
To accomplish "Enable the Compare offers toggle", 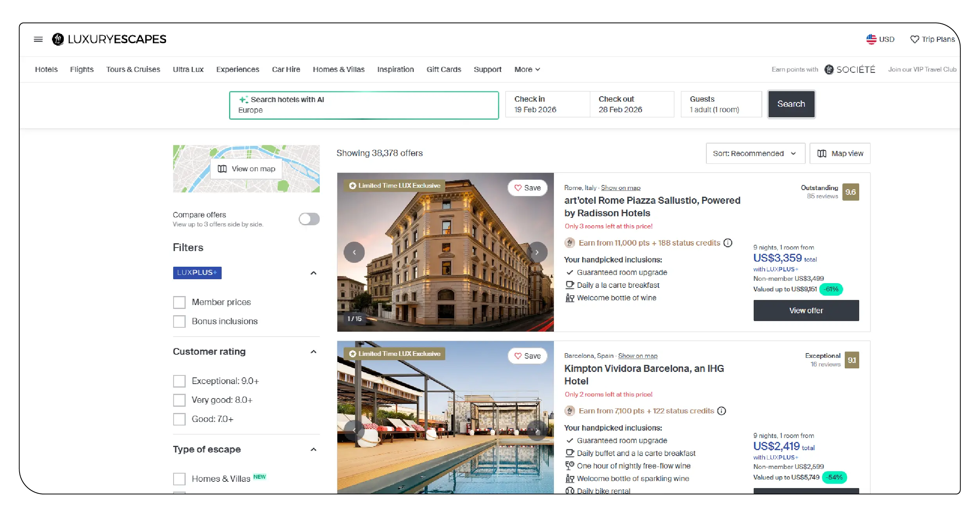I will [x=309, y=219].
